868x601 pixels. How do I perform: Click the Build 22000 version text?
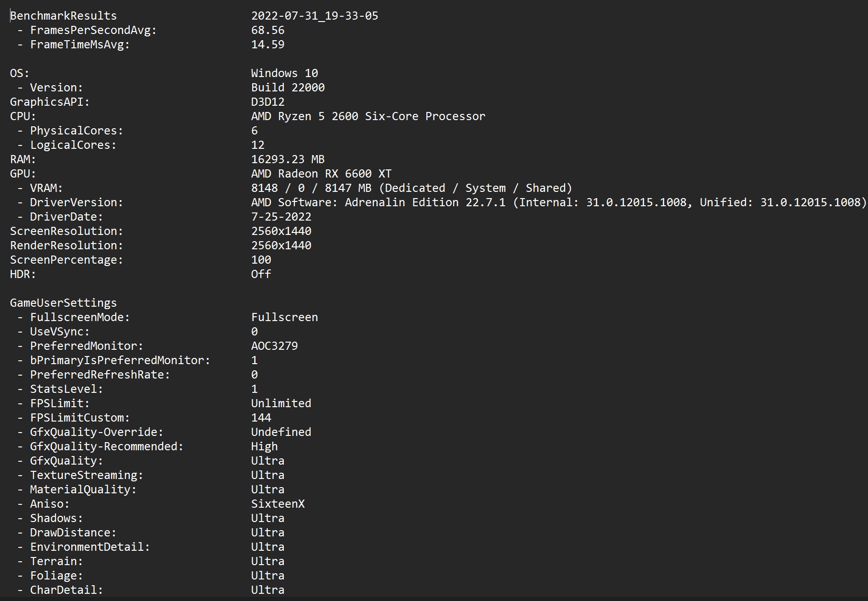(x=288, y=88)
